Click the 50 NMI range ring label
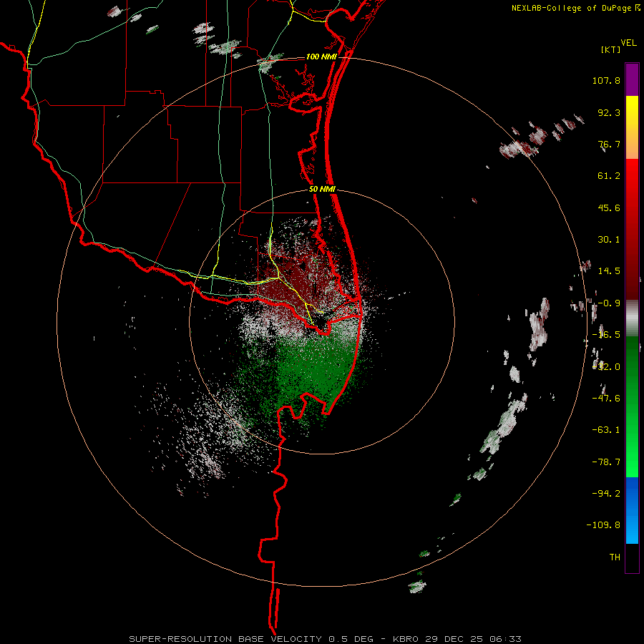This screenshot has height=644, width=644. click(323, 190)
